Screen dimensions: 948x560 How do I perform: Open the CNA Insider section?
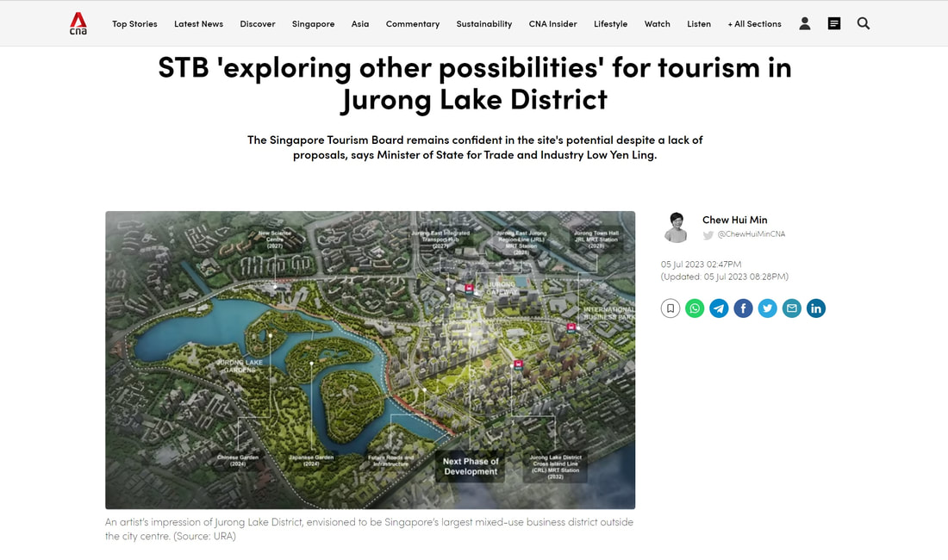[x=552, y=24]
